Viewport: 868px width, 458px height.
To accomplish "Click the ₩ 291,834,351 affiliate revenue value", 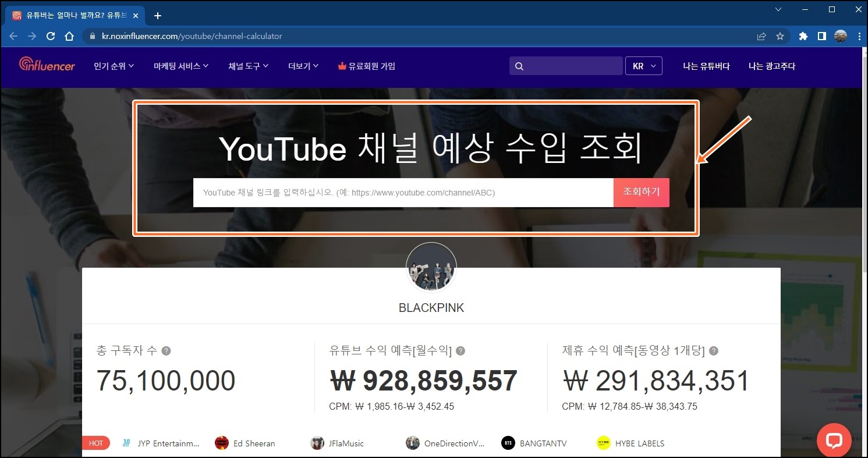I will point(656,381).
